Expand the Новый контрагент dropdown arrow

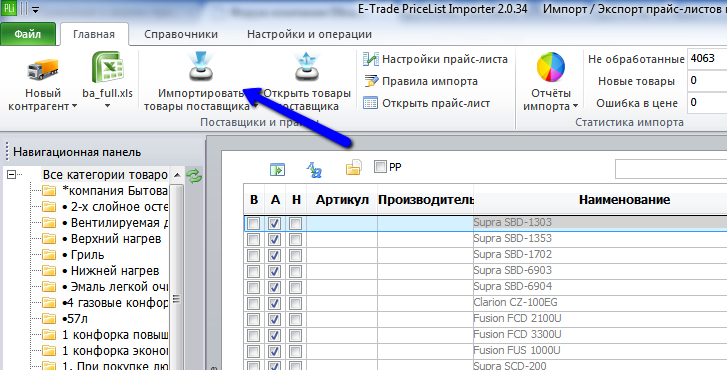tap(74, 107)
